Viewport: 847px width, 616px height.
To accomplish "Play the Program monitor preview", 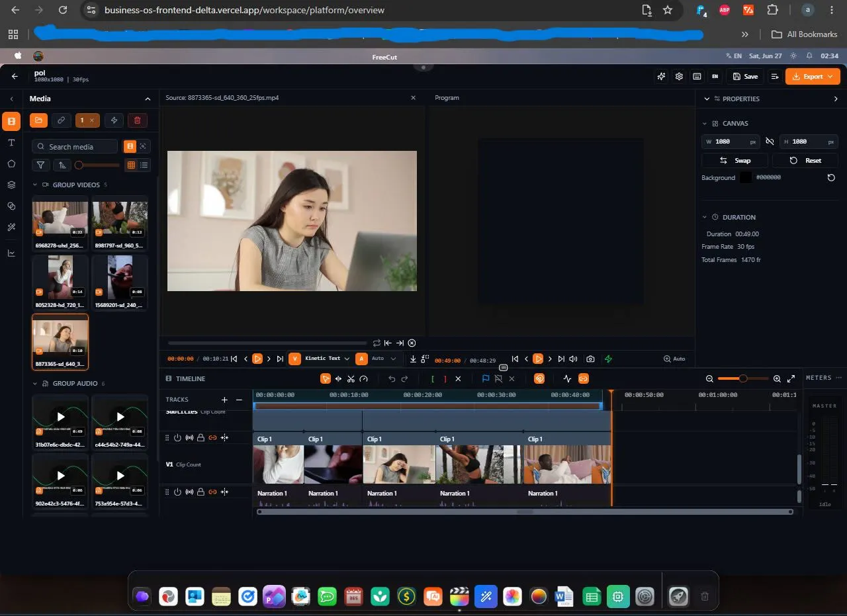I will (x=538, y=359).
